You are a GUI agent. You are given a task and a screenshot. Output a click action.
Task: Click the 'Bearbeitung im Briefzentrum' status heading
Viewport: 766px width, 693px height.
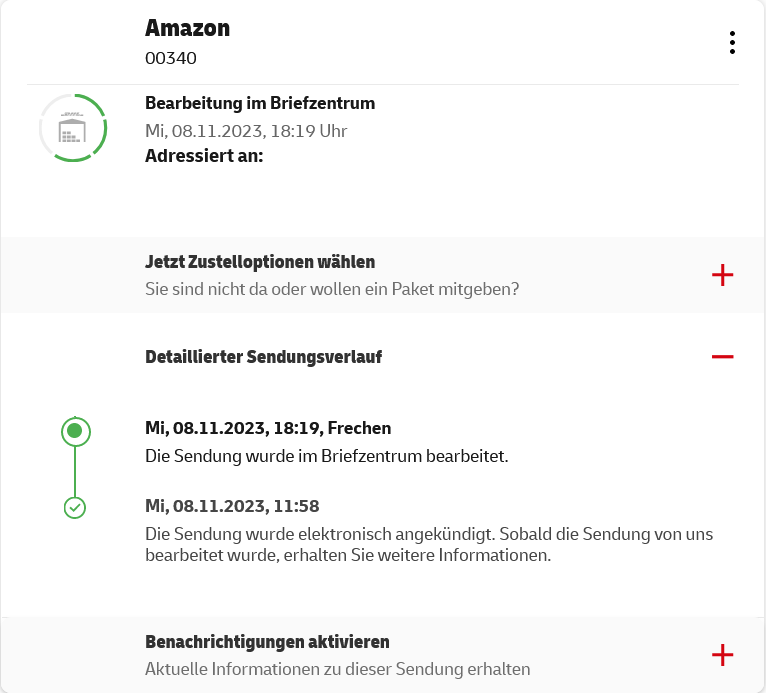pyautogui.click(x=260, y=103)
